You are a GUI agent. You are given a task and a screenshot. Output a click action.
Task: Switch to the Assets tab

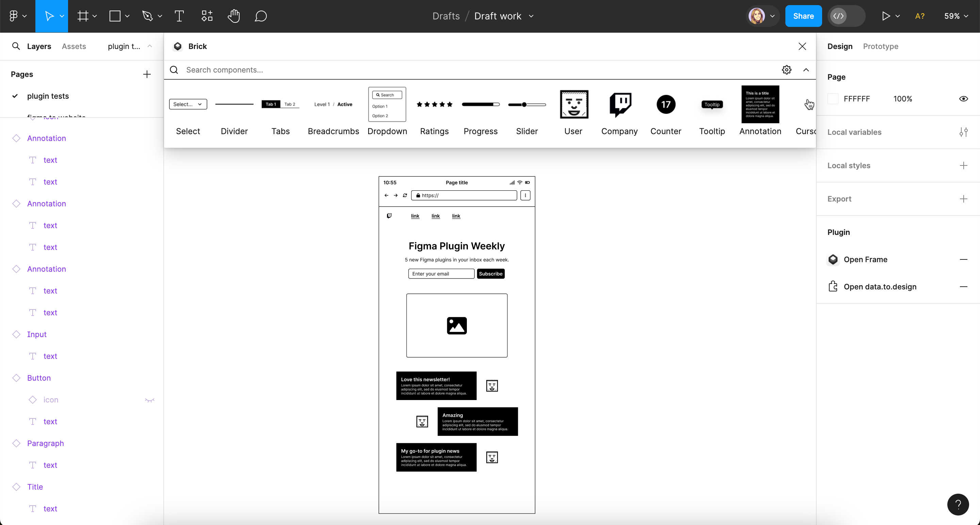click(x=74, y=46)
